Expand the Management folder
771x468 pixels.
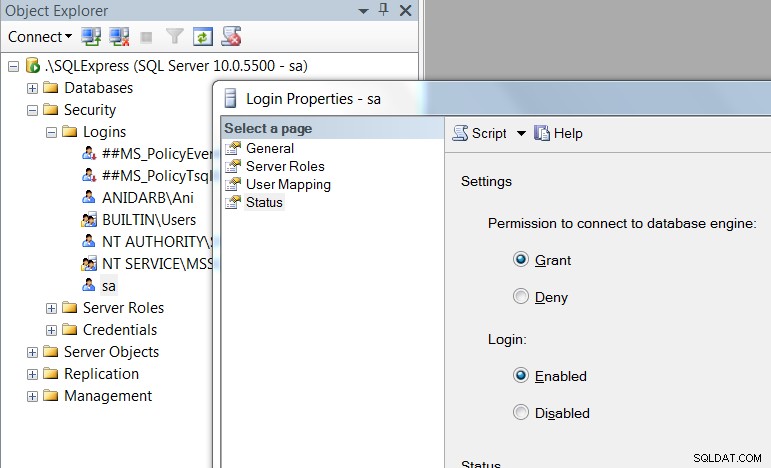(32, 396)
